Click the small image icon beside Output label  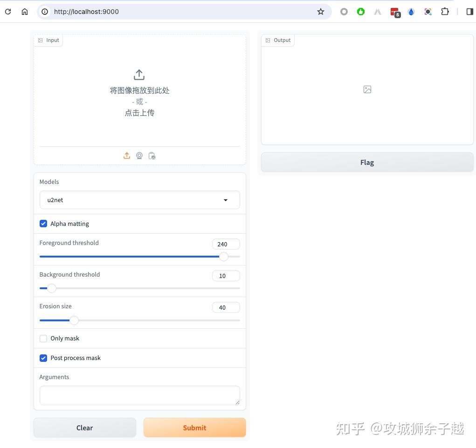[268, 40]
